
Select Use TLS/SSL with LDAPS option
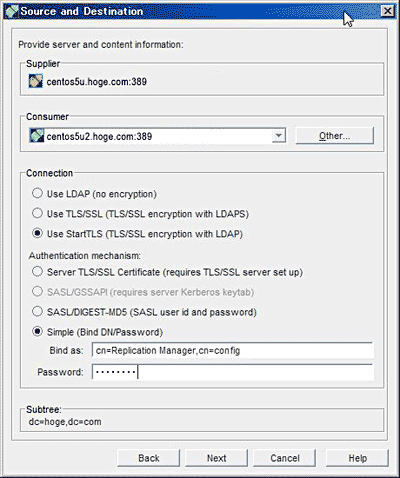37,213
